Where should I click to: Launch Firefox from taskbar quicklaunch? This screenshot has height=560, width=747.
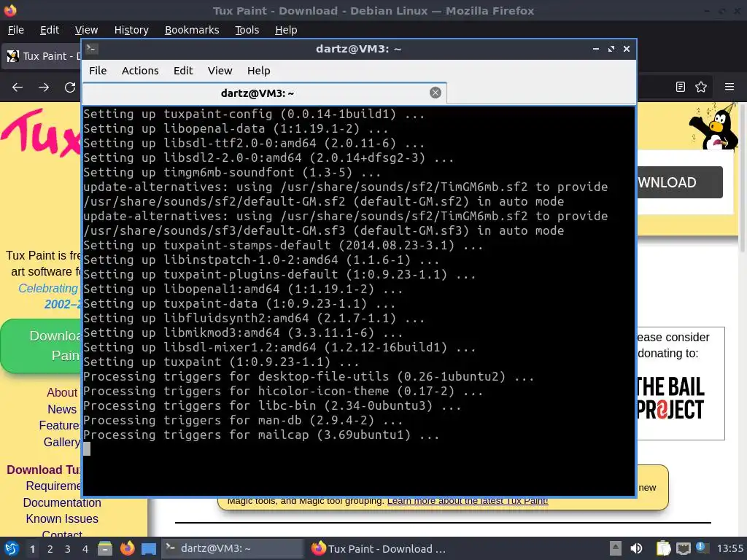[x=127, y=548]
